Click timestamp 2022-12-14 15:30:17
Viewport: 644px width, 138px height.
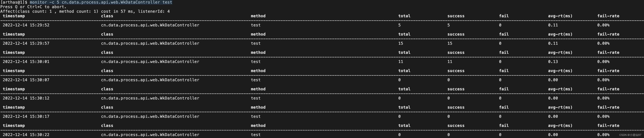[x=26, y=116]
